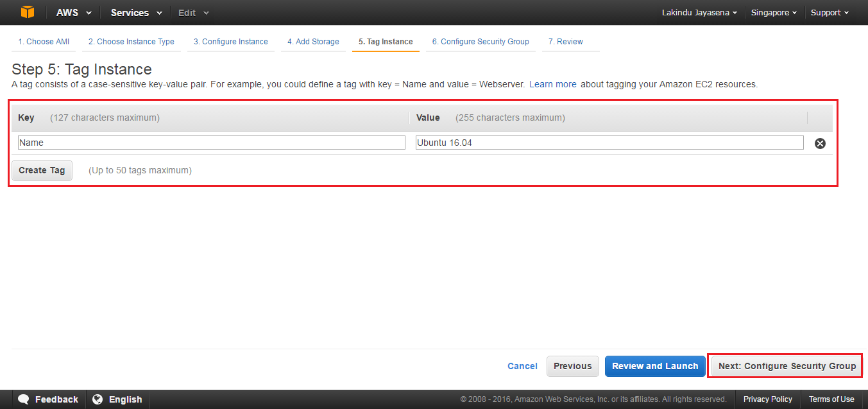Image resolution: width=868 pixels, height=409 pixels.
Task: Click the AWS orange cube logo
Action: click(x=27, y=12)
